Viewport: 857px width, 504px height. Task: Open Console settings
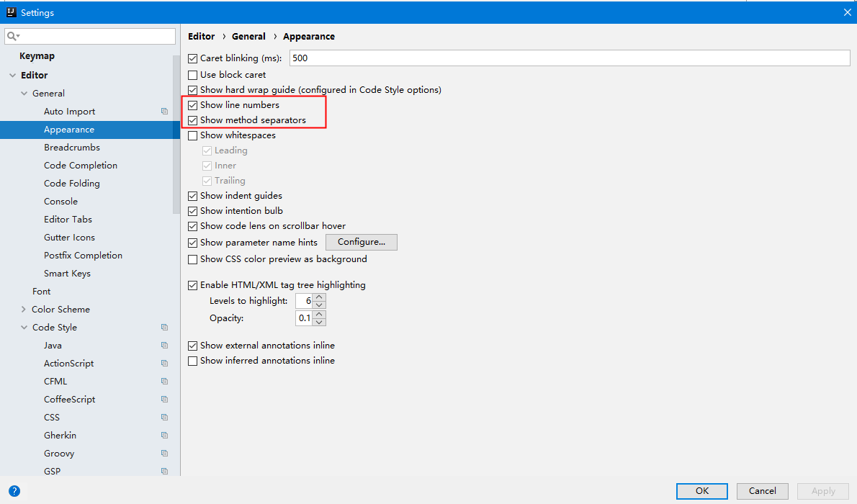[60, 201]
